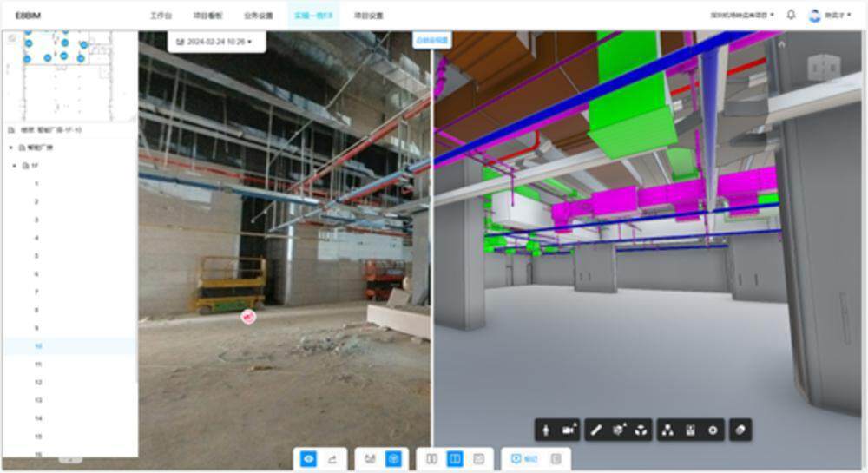Select the first-person walk mode icon

546,430
